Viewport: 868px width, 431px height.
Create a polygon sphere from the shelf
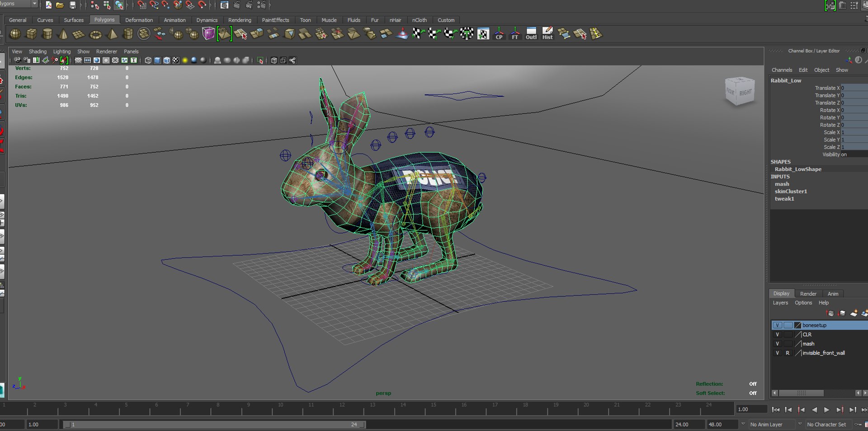pos(15,34)
